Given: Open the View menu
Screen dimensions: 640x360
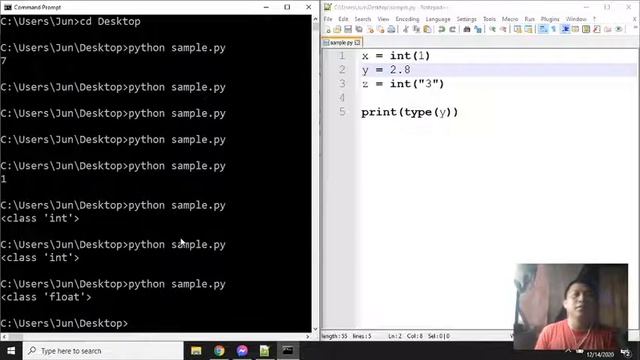Looking at the screenshot, I should pyautogui.click(x=383, y=19).
